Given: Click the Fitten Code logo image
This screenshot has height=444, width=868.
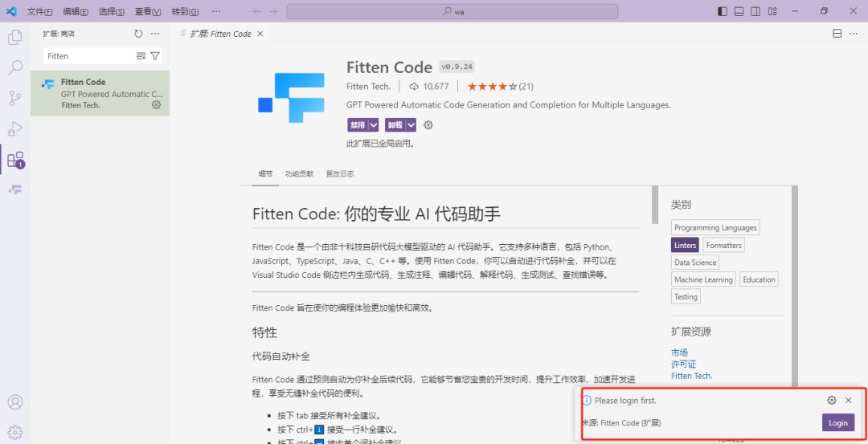Looking at the screenshot, I should pos(292,97).
